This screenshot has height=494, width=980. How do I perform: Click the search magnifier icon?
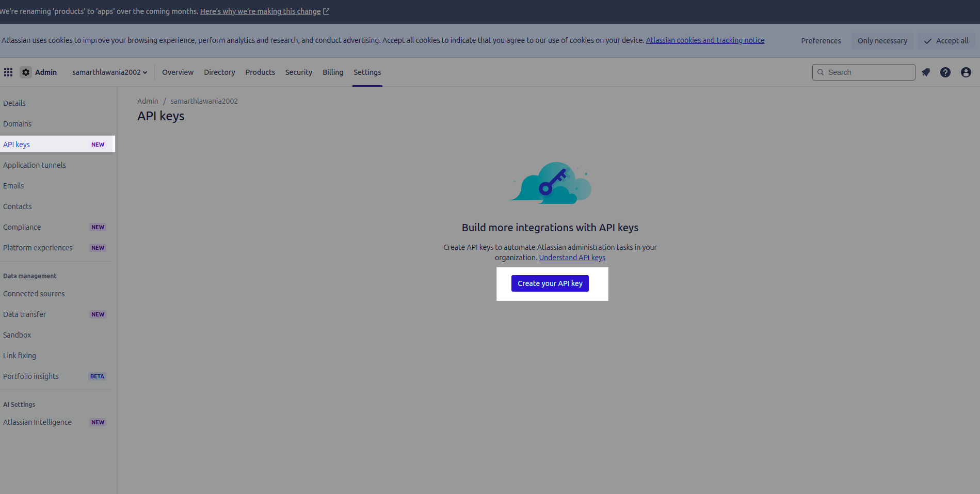tap(821, 72)
